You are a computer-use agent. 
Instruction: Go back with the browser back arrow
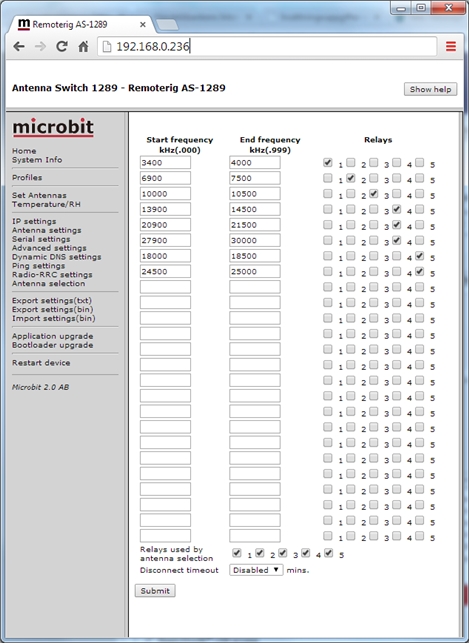pyautogui.click(x=19, y=46)
